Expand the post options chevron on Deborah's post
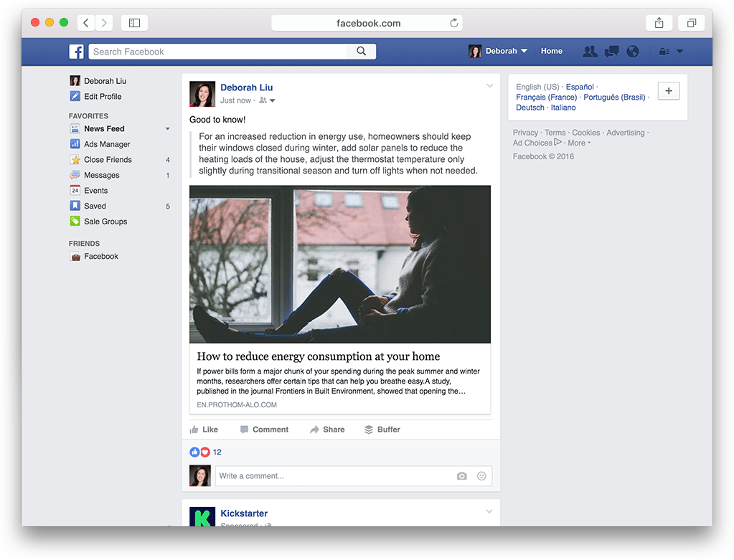Viewport: 734px width, 560px height. (489, 86)
